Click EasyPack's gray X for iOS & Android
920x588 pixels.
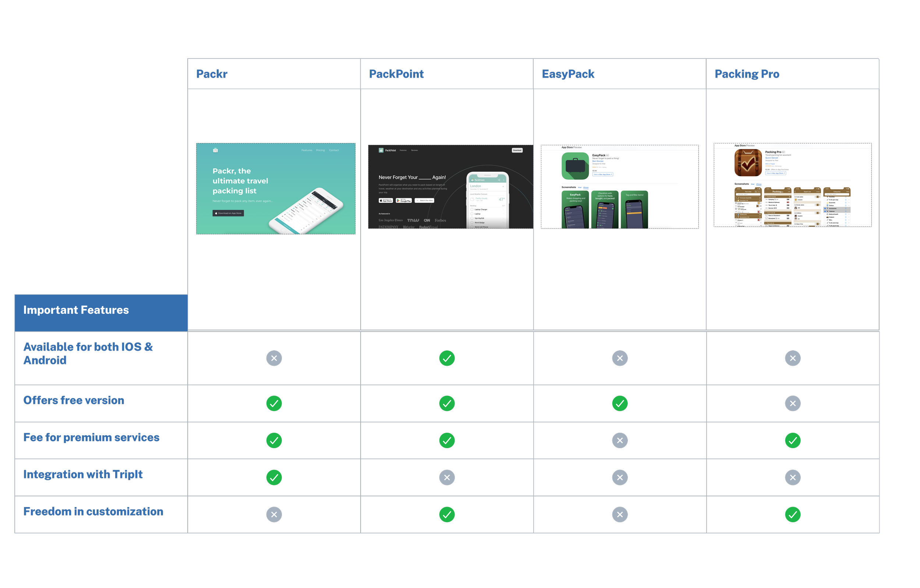(x=620, y=358)
